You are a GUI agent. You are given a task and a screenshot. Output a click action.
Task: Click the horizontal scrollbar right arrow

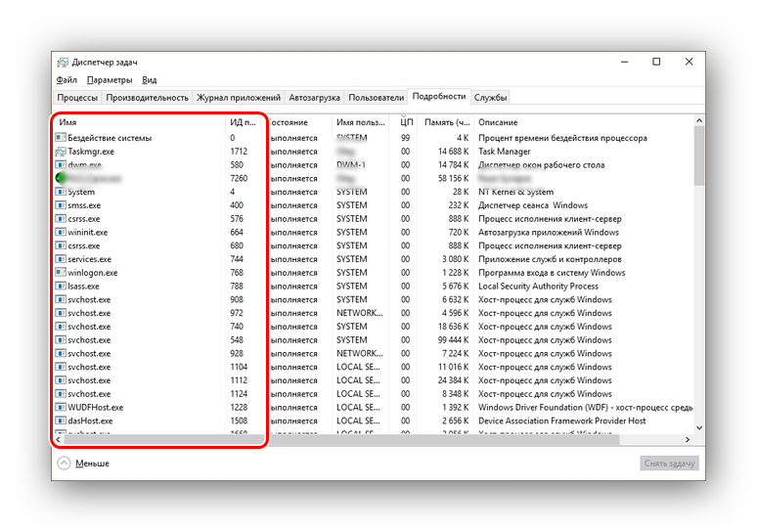688,440
